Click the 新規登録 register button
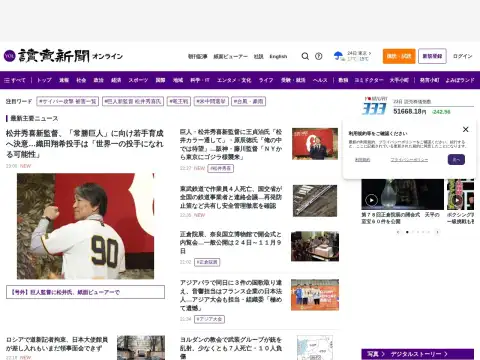 click(x=432, y=56)
